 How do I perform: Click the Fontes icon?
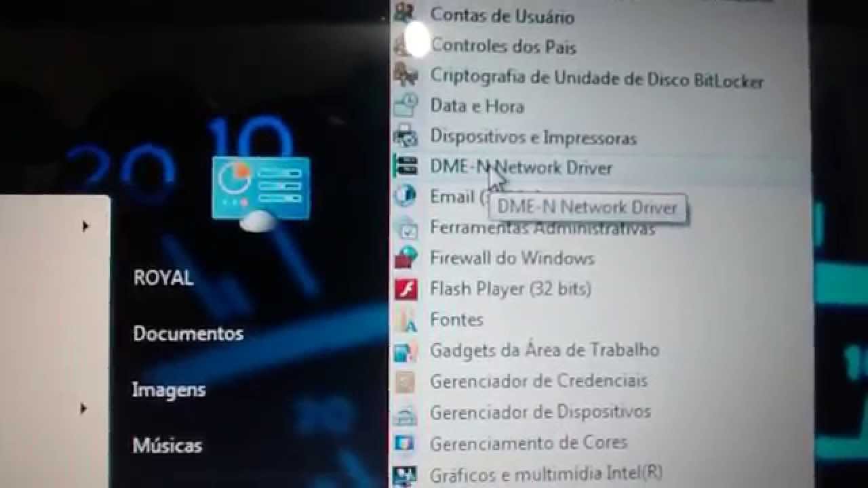pos(406,319)
